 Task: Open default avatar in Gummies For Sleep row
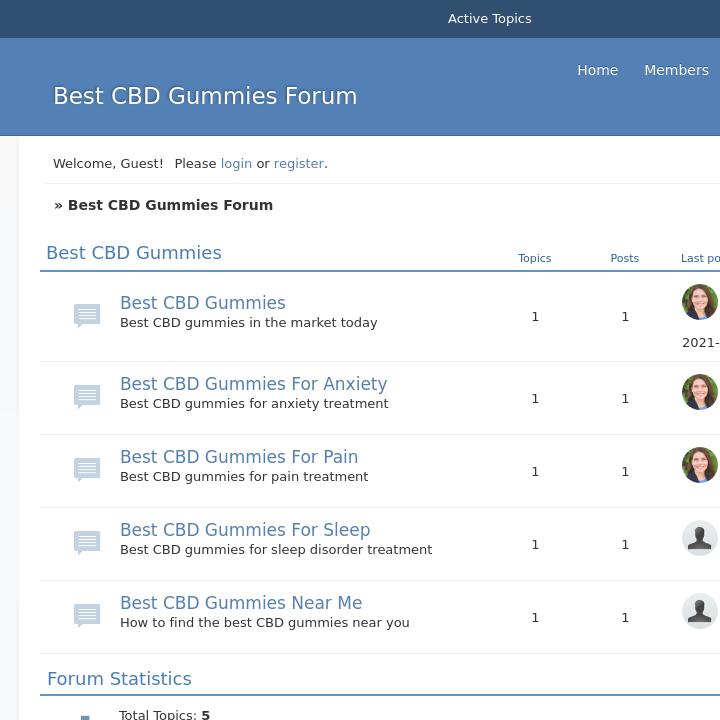click(x=699, y=538)
